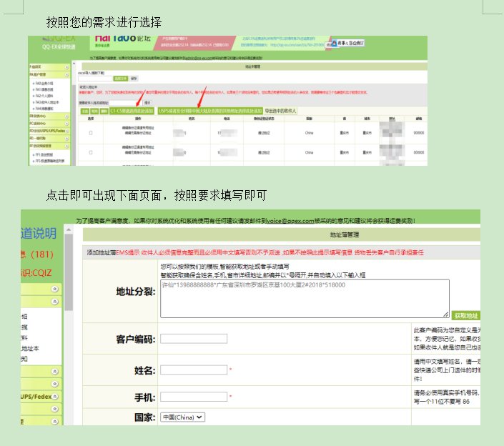
Task: Collapse the FA account section arrow
Action: point(67,75)
